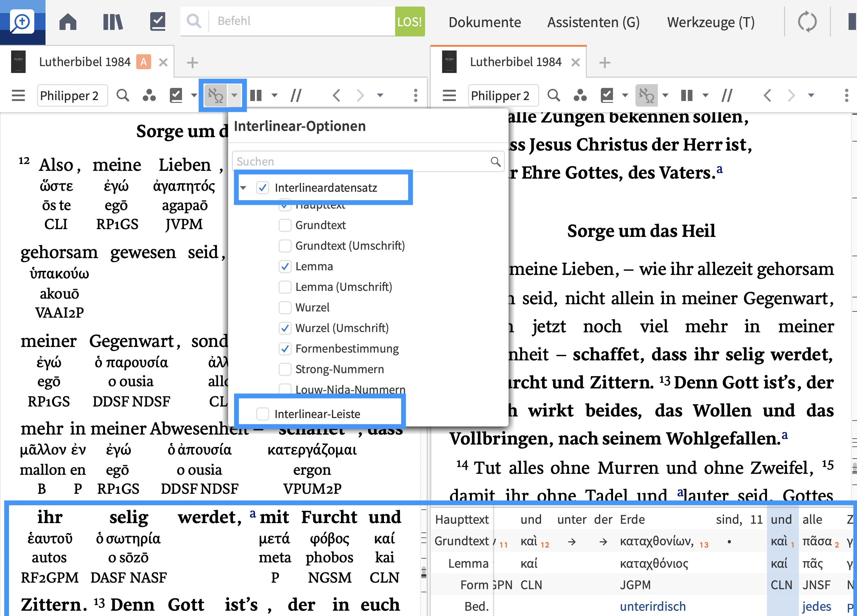Open left panel interlinear dropdown arrow
This screenshot has width=857, height=616.
pos(235,95)
